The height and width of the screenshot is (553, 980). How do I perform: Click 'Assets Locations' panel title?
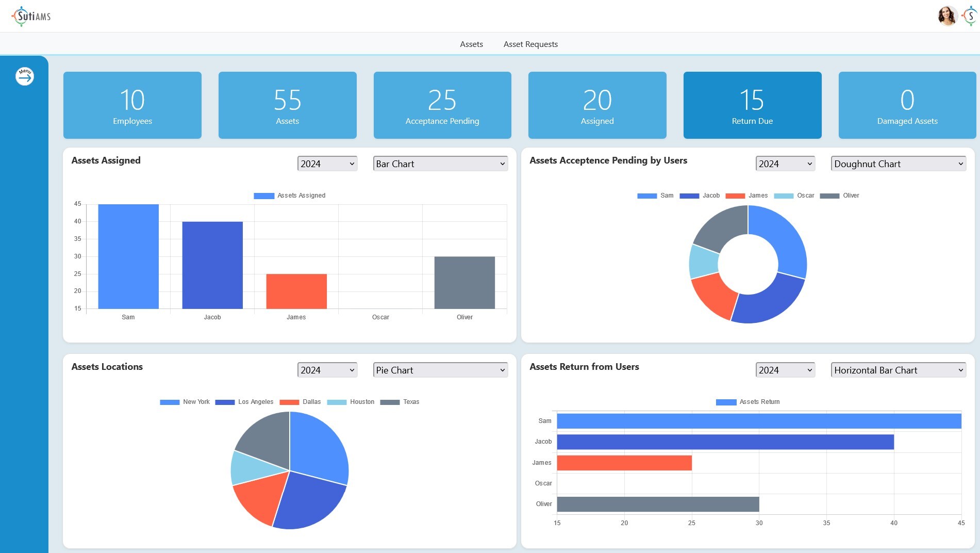[107, 367]
